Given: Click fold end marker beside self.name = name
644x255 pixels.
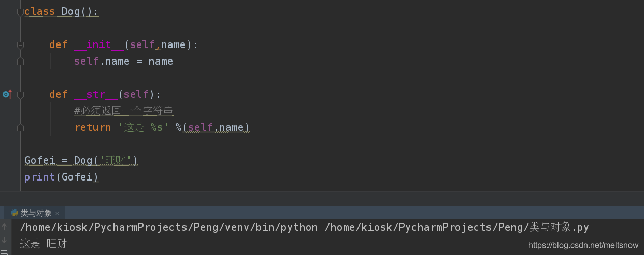Looking at the screenshot, I should point(20,62).
